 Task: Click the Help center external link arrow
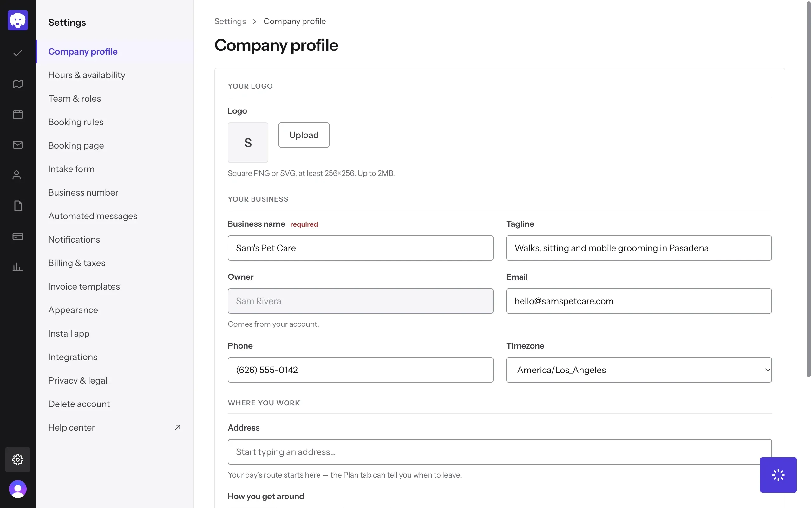[178, 427]
